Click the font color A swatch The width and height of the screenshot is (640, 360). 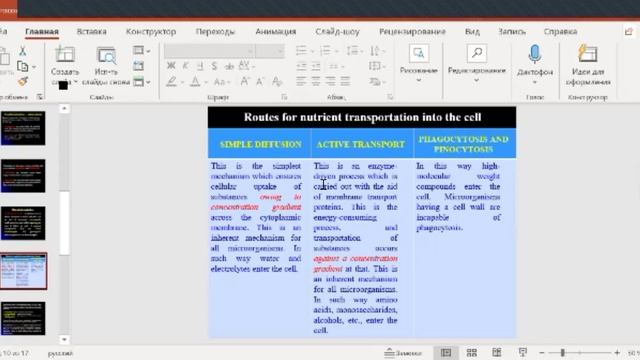[196, 82]
